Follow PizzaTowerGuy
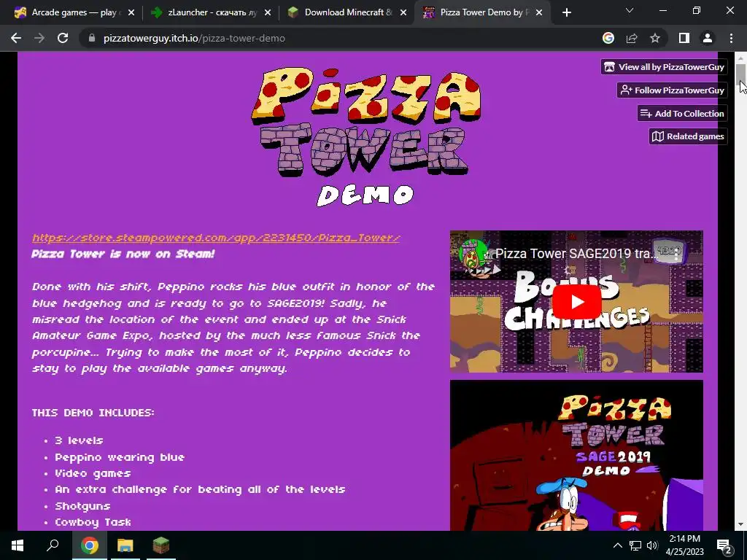Screen dimensions: 747x560 (672, 90)
